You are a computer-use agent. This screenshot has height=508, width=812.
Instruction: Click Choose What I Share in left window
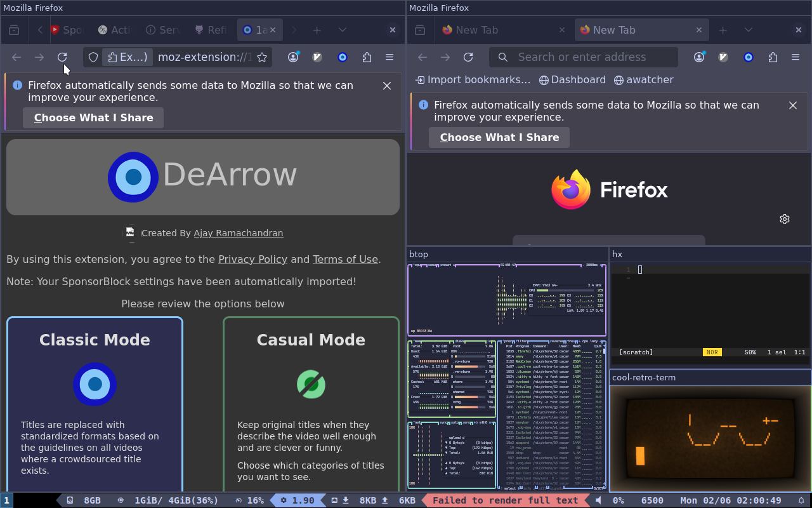coord(93,117)
